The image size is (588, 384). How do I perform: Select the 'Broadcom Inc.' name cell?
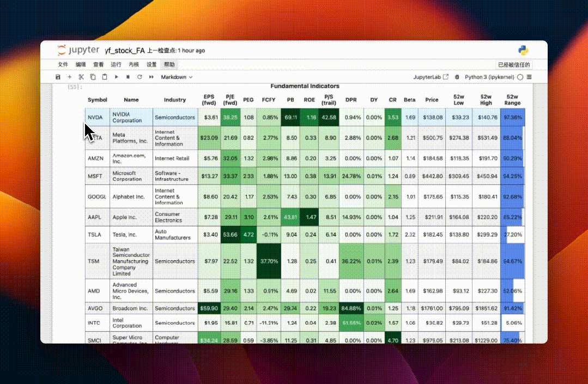point(131,308)
